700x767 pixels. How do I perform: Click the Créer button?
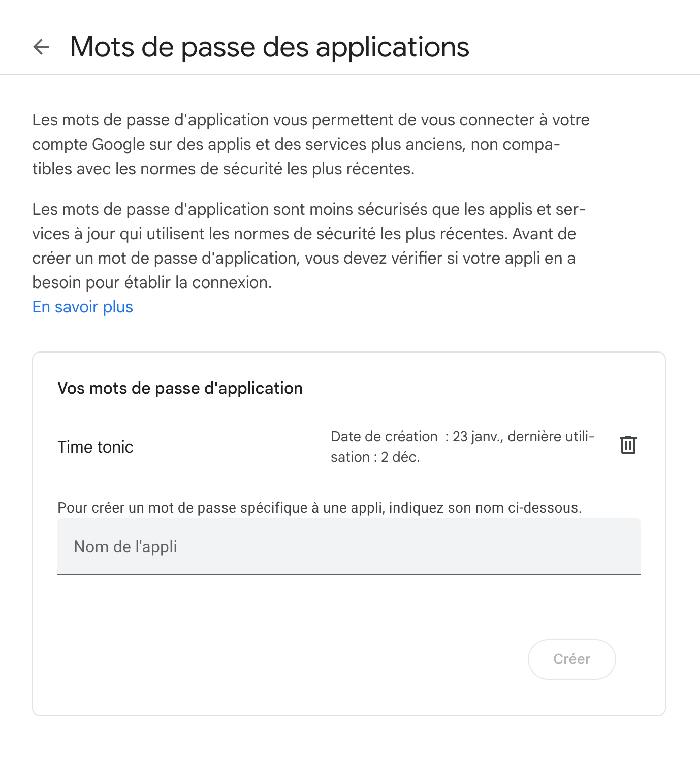coord(572,659)
